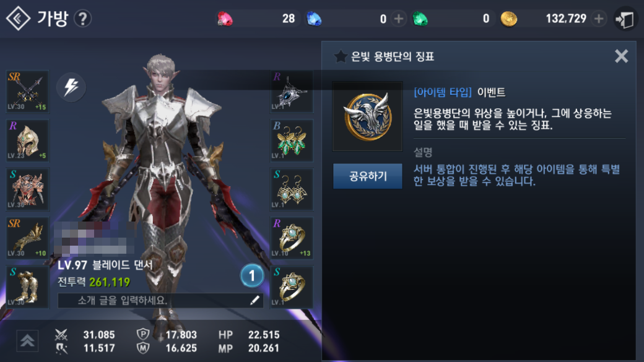The width and height of the screenshot is (644, 362).
Task: Tap the lightning bolt quick-equip icon
Action: [x=71, y=87]
